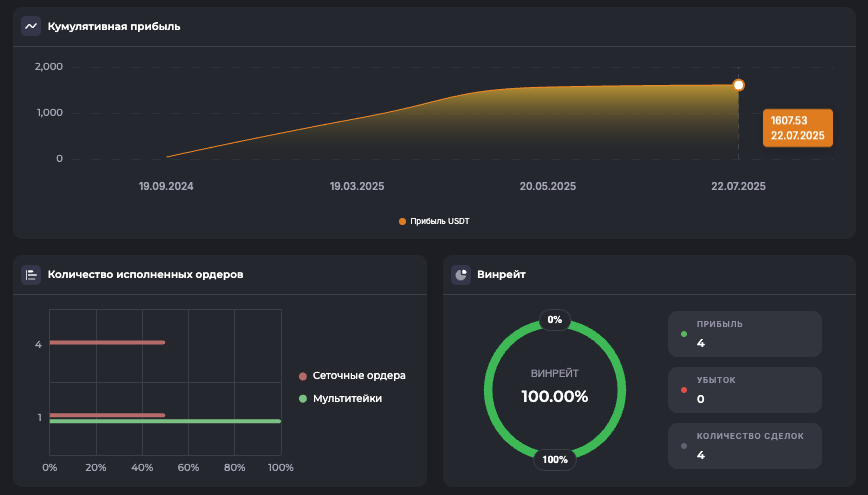Toggle the Мультитейки legend entry
Image resolution: width=868 pixels, height=495 pixels.
[341, 398]
